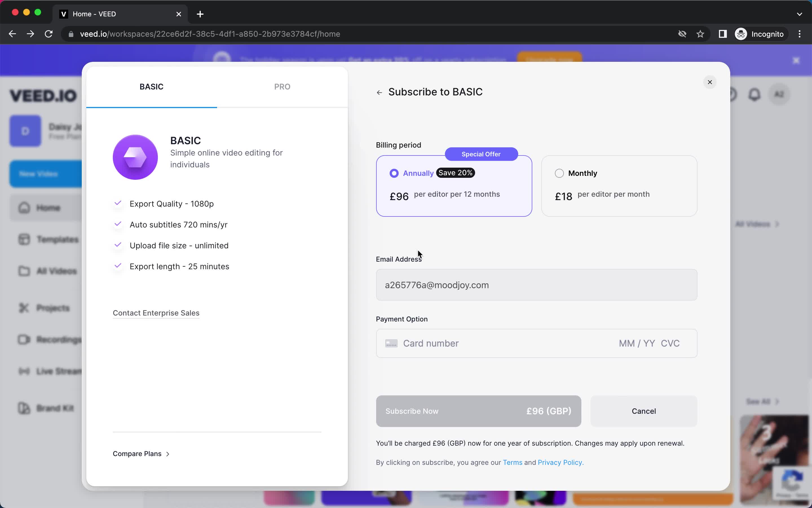Viewport: 812px width, 508px height.
Task: Click the eye-slash tracking icon in address bar
Action: [682, 34]
